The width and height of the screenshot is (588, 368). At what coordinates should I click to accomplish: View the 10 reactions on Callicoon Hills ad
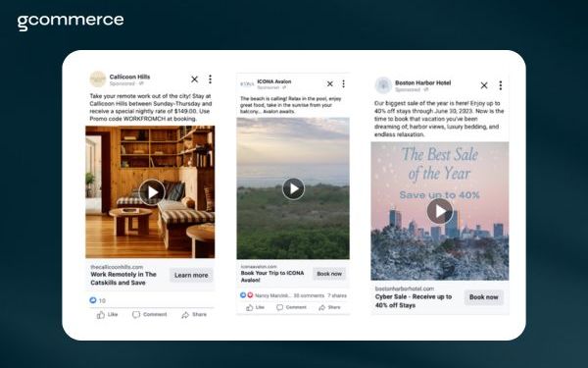[x=97, y=300]
